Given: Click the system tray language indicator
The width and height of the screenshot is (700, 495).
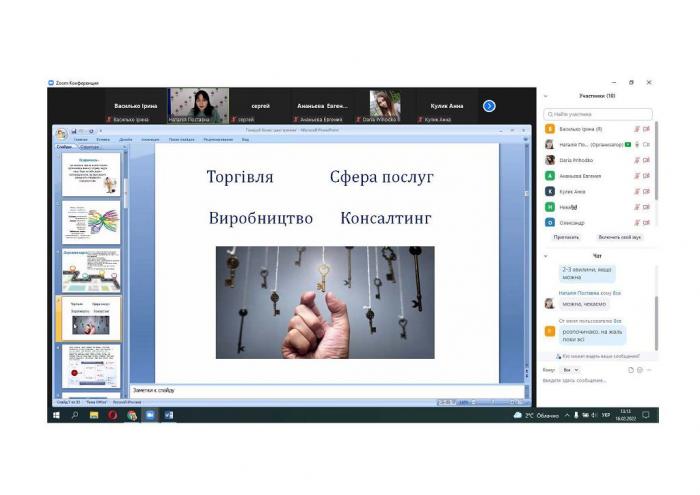Looking at the screenshot, I should [x=606, y=415].
